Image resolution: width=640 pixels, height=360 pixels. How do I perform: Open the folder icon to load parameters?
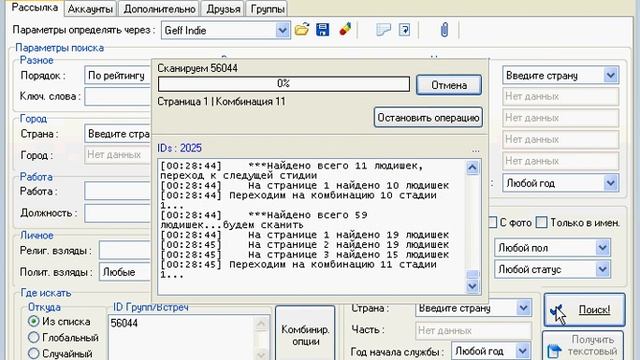click(x=302, y=30)
